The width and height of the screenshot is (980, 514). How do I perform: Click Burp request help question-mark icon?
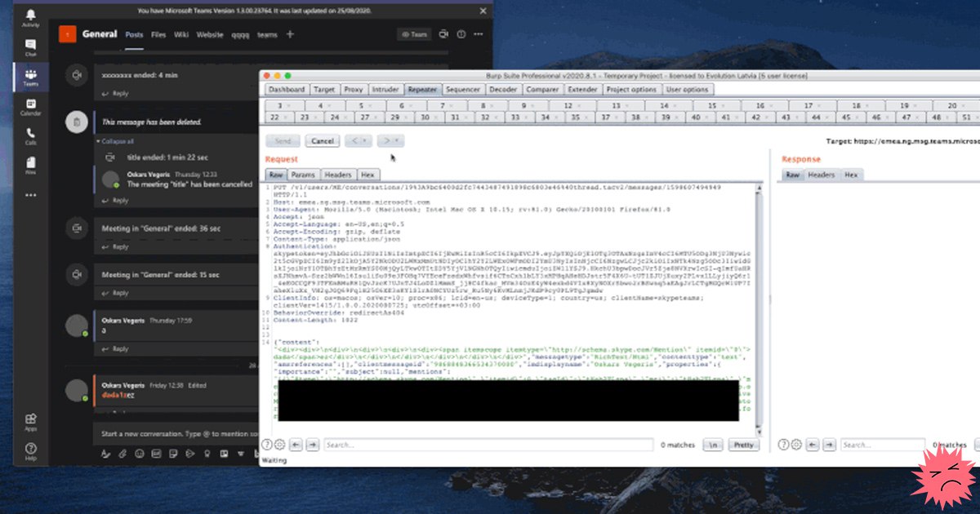pos(266,445)
